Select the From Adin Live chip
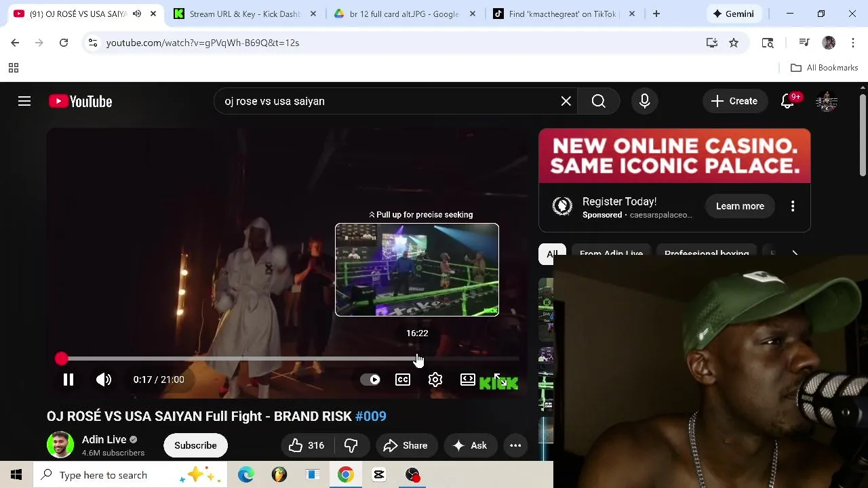 [611, 254]
